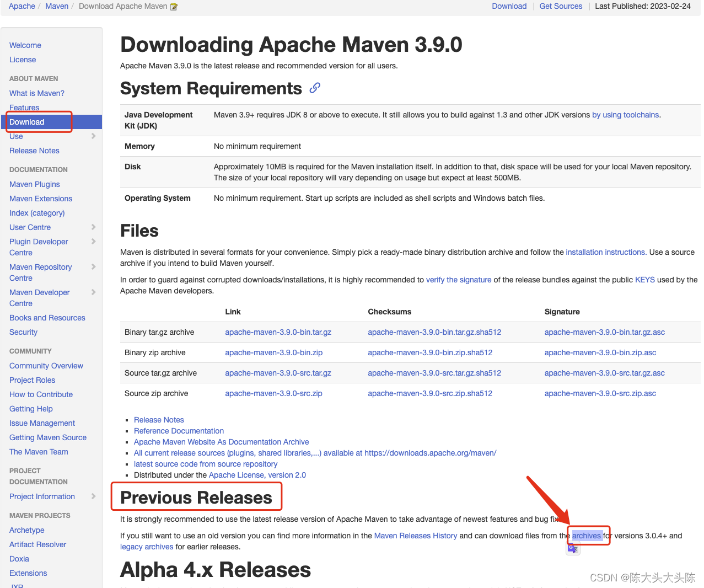Screen dimensions: 704x588
Task: Expand the User Centre submenu arrow
Action: pyautogui.click(x=93, y=227)
